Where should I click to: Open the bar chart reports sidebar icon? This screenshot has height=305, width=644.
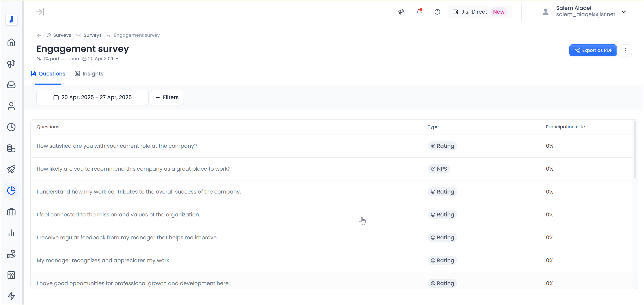click(11, 233)
